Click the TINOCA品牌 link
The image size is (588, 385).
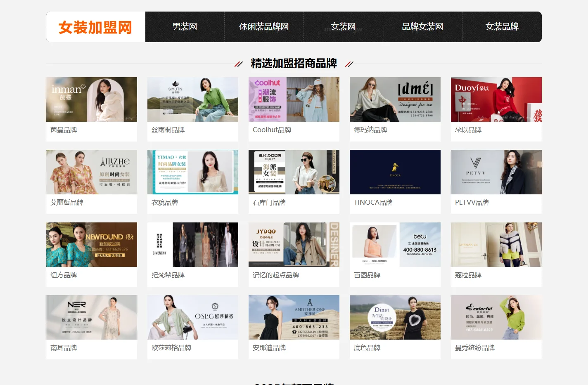pyautogui.click(x=373, y=203)
